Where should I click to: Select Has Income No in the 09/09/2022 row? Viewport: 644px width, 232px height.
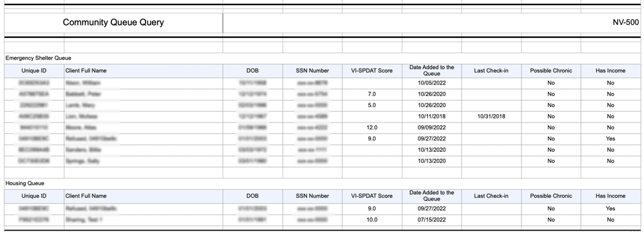(x=610, y=128)
